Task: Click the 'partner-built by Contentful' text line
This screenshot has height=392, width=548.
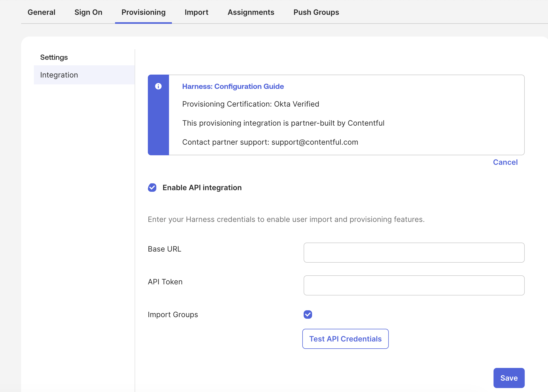Action: [283, 123]
